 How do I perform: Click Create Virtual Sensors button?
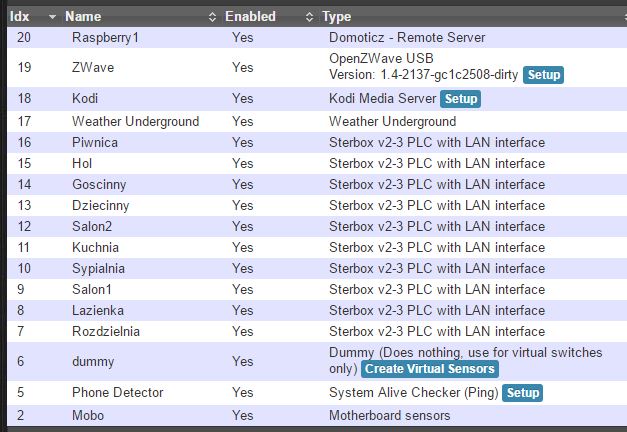pyautogui.click(x=430, y=369)
